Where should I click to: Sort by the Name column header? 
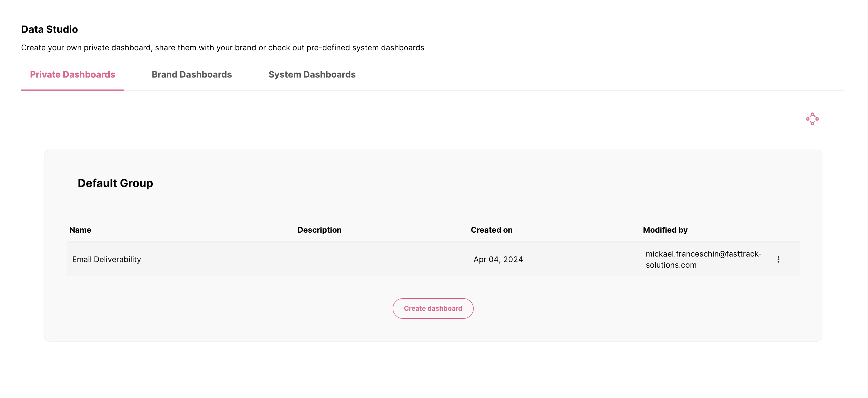(x=80, y=230)
